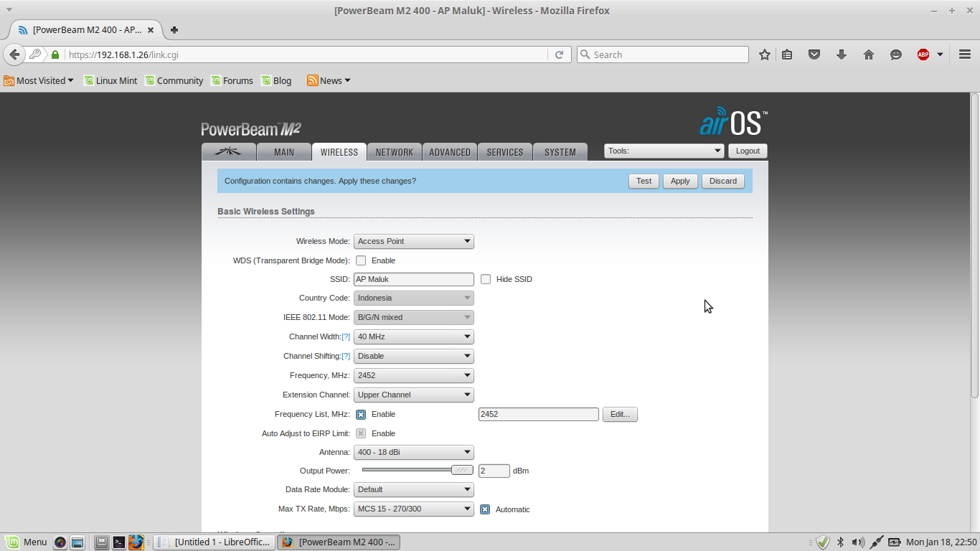Toggle Auto Adjust to EIRP Limit
The height and width of the screenshot is (551, 980).
pos(361,433)
